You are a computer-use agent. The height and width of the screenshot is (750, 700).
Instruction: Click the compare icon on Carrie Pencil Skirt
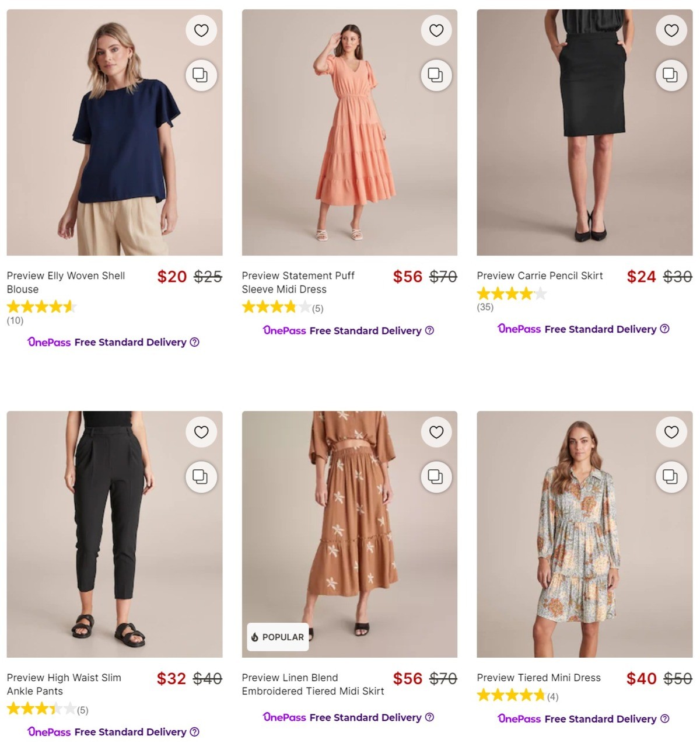click(671, 75)
